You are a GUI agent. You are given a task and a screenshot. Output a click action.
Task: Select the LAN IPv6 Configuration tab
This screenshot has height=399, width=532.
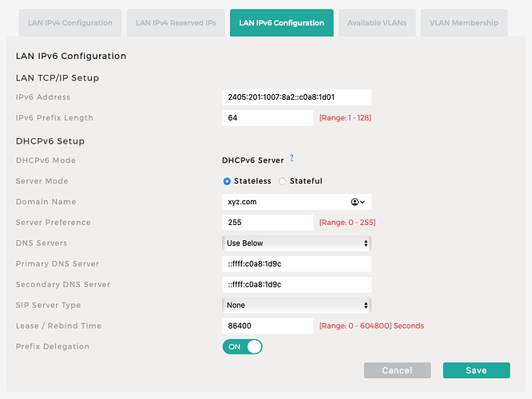click(281, 23)
